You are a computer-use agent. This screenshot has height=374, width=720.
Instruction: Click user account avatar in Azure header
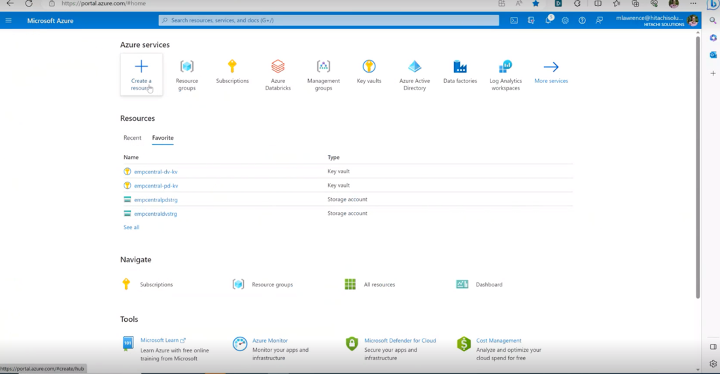tap(693, 20)
